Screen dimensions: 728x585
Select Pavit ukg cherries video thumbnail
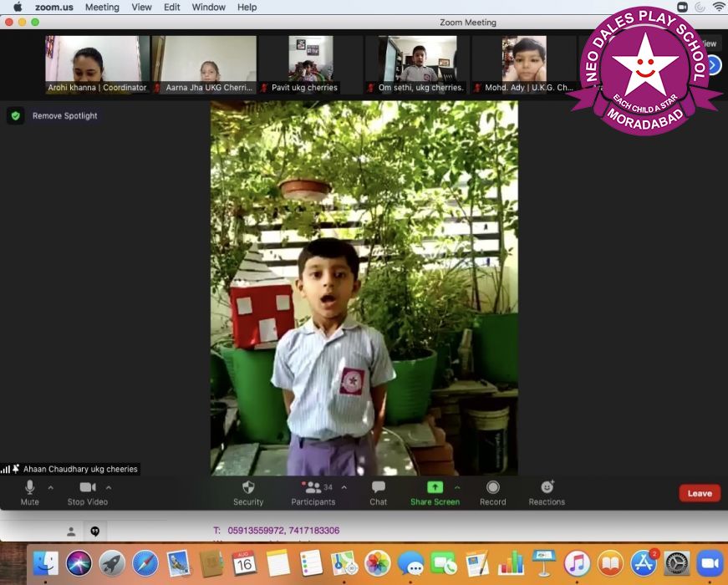(311, 64)
